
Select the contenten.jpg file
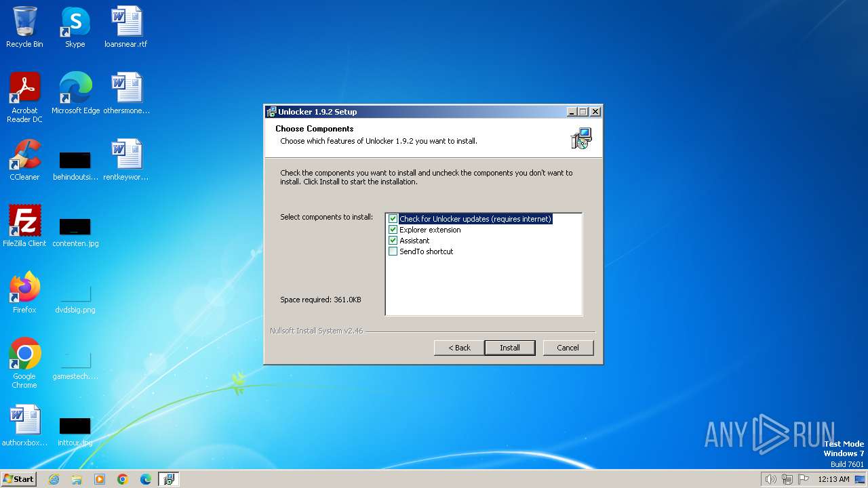pyautogui.click(x=75, y=232)
